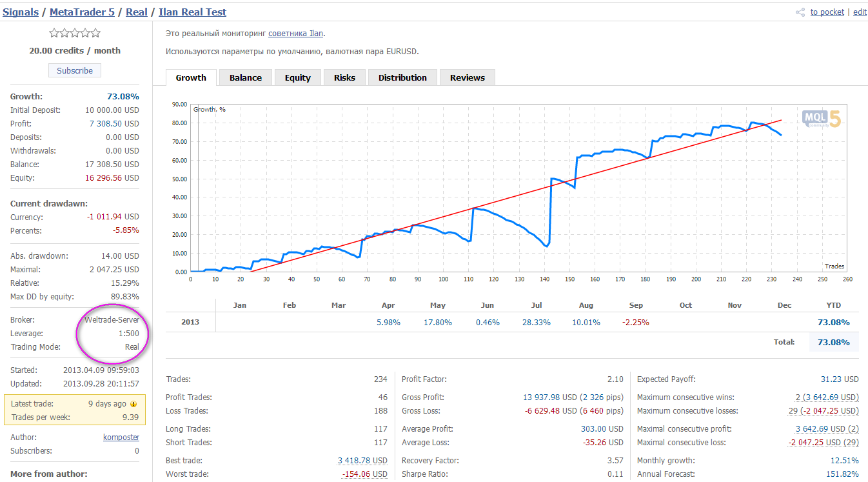This screenshot has height=482, width=868.
Task: Click the '2013' year row label
Action: [x=190, y=322]
